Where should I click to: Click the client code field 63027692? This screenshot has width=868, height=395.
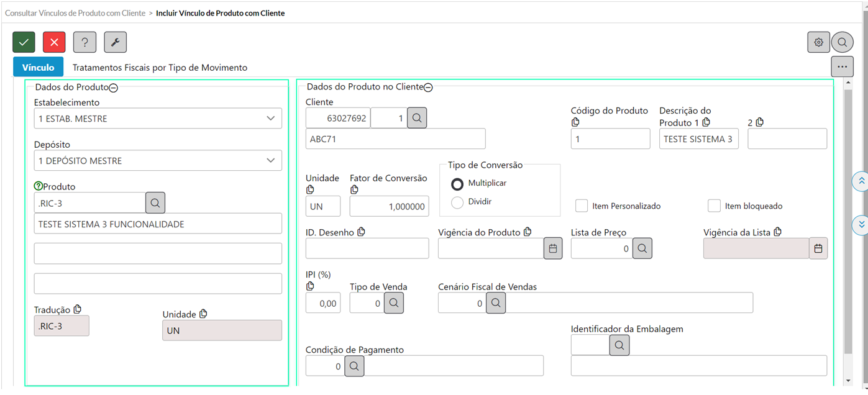point(338,118)
